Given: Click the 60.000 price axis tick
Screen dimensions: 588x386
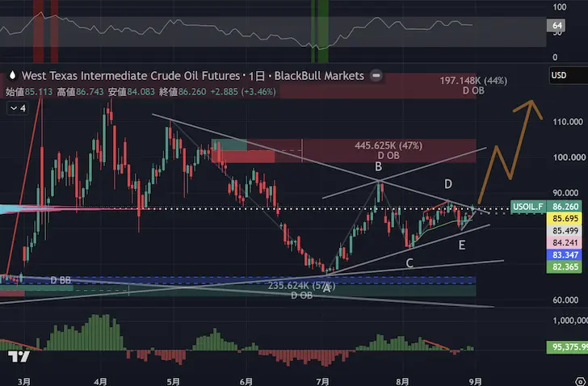Looking at the screenshot, I should [x=565, y=300].
